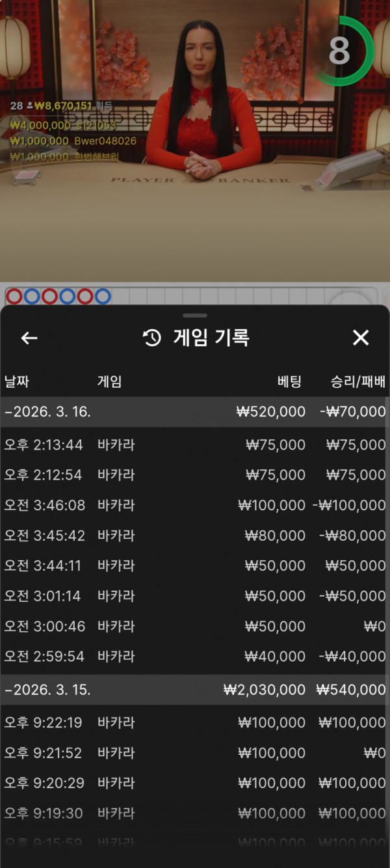Click the 날짜 column header

(17, 382)
